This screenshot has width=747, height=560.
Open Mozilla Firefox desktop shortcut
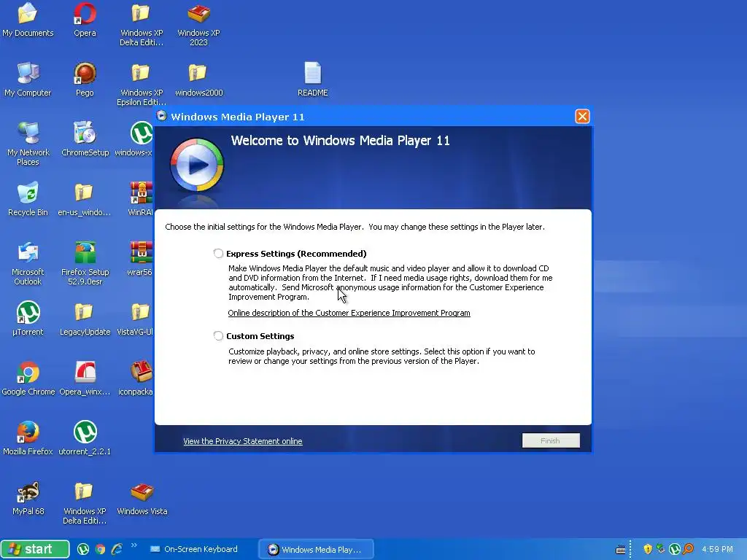coord(28,438)
